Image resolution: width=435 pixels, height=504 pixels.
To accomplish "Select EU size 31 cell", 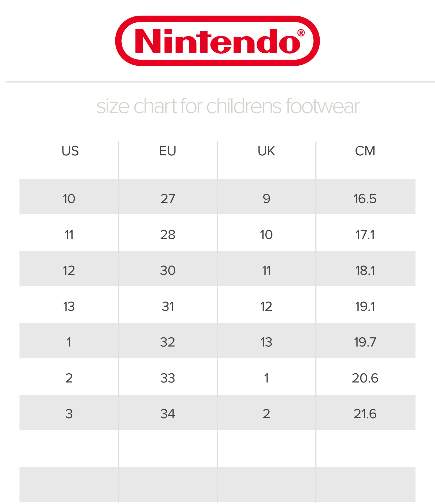I will click(167, 306).
